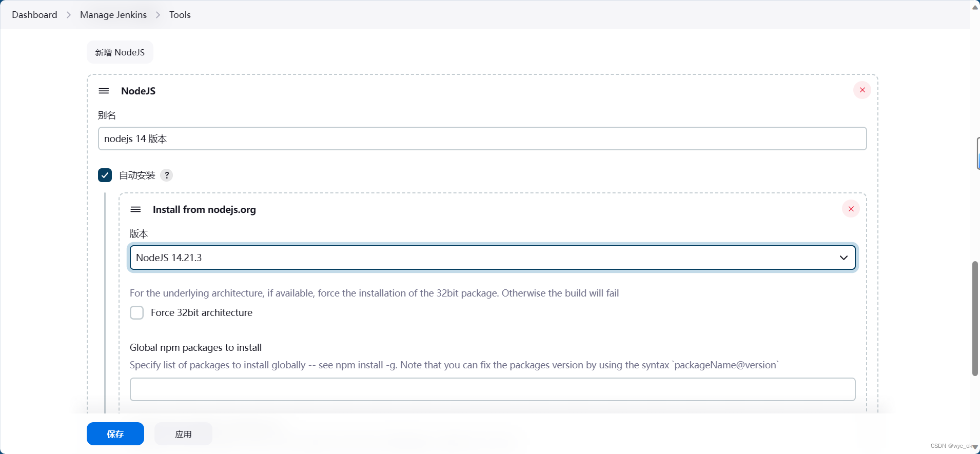Delete the Install from nodejs.org installer
Viewport: 980px width, 454px height.
click(x=851, y=209)
